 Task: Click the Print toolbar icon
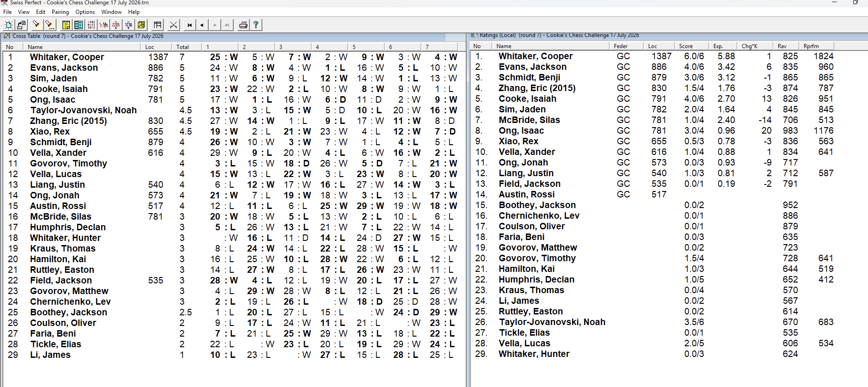tap(243, 25)
